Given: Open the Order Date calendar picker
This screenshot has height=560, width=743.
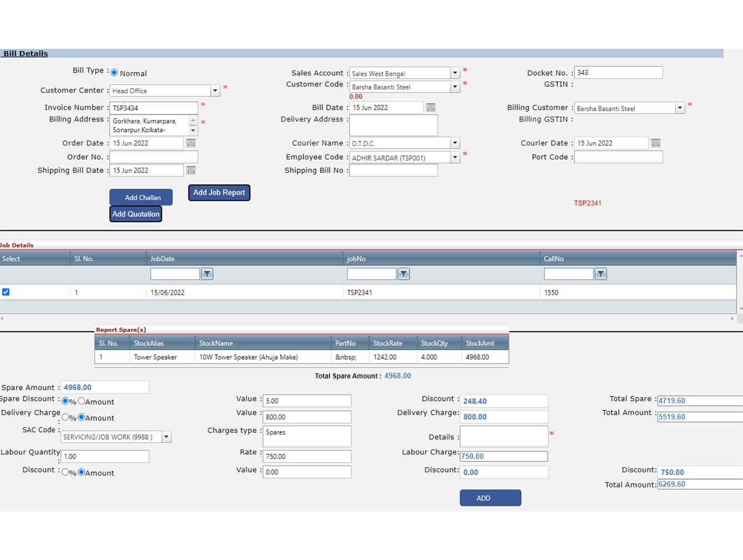Looking at the screenshot, I should (x=191, y=143).
